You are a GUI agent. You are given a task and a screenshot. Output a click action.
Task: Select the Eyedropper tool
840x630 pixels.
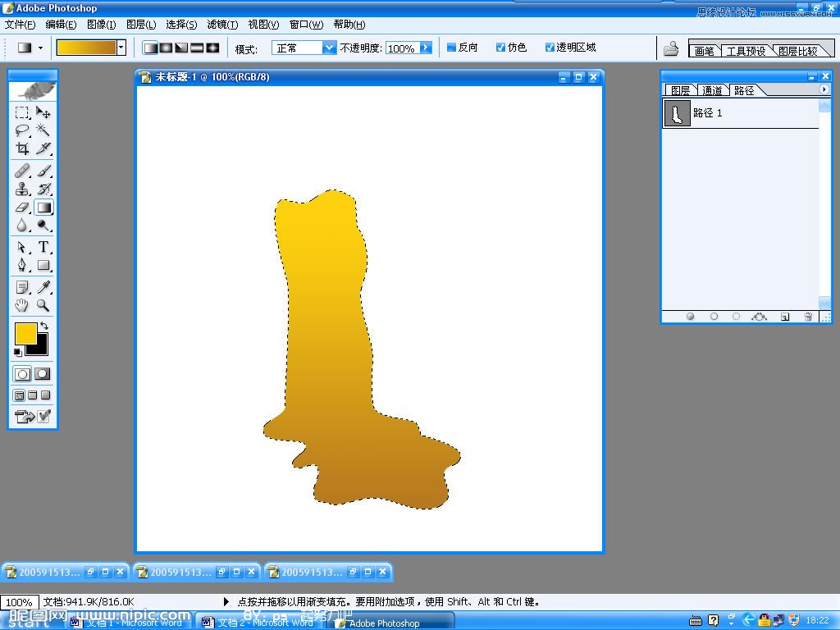43,286
